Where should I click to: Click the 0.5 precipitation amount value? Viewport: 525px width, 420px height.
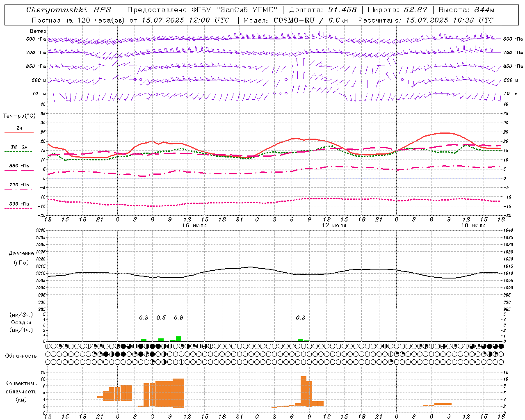pos(161,317)
